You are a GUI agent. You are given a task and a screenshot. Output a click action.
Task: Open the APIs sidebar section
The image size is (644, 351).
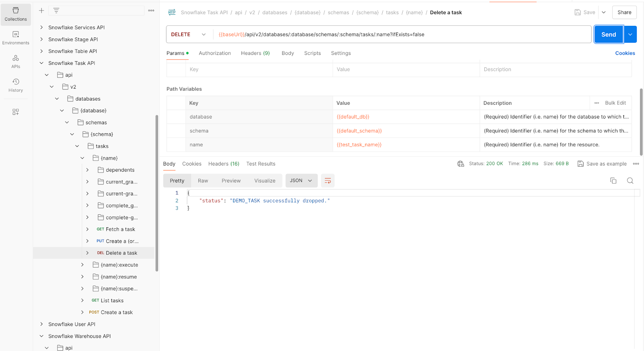(16, 62)
